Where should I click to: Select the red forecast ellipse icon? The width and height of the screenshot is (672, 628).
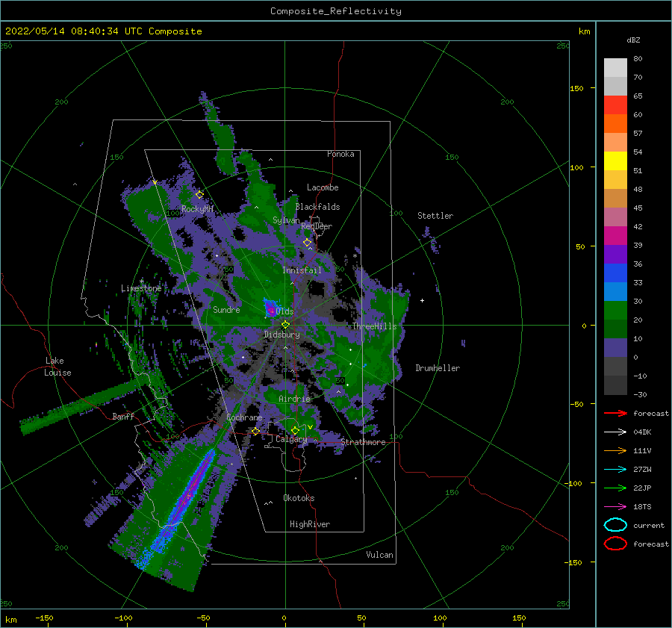pos(615,544)
